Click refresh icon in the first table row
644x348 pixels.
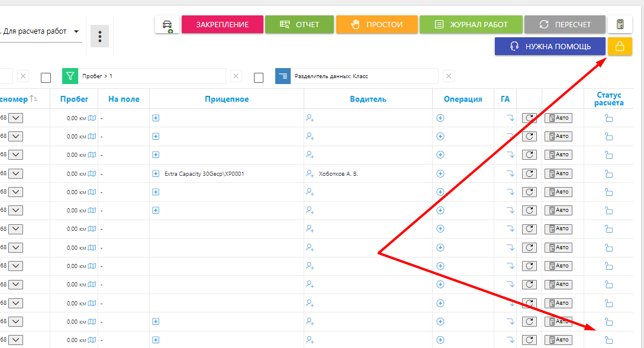pyautogui.click(x=529, y=118)
